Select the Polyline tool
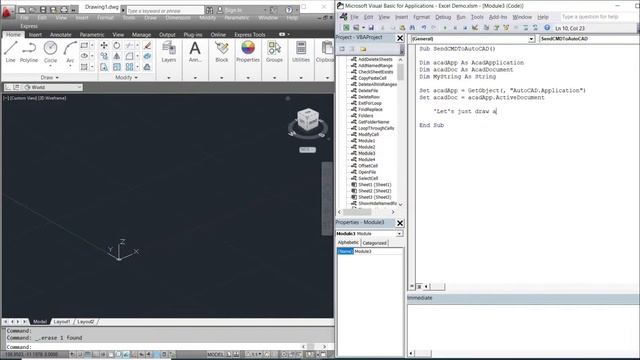This screenshot has width=640, height=360. (x=29, y=52)
